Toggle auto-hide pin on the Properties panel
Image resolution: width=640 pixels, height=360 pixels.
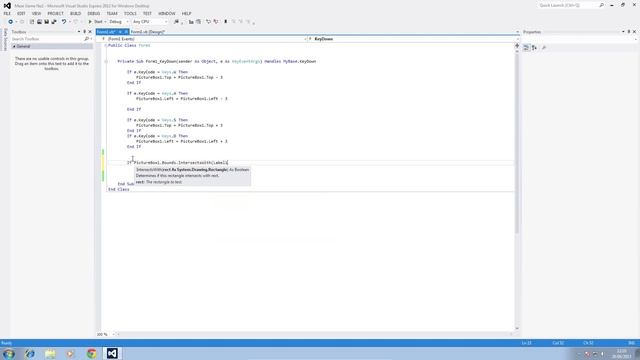[x=629, y=32]
